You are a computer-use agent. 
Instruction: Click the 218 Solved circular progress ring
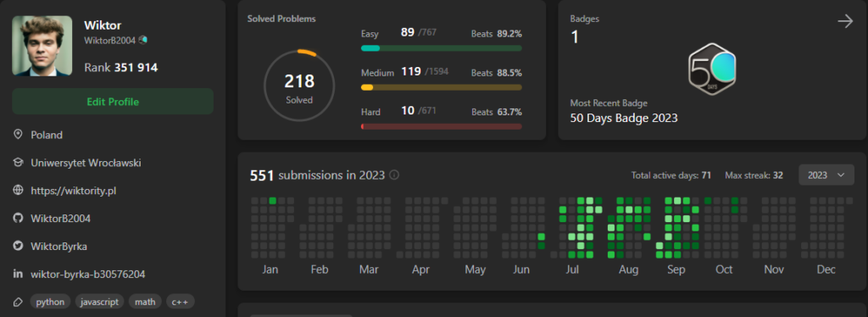coord(299,86)
